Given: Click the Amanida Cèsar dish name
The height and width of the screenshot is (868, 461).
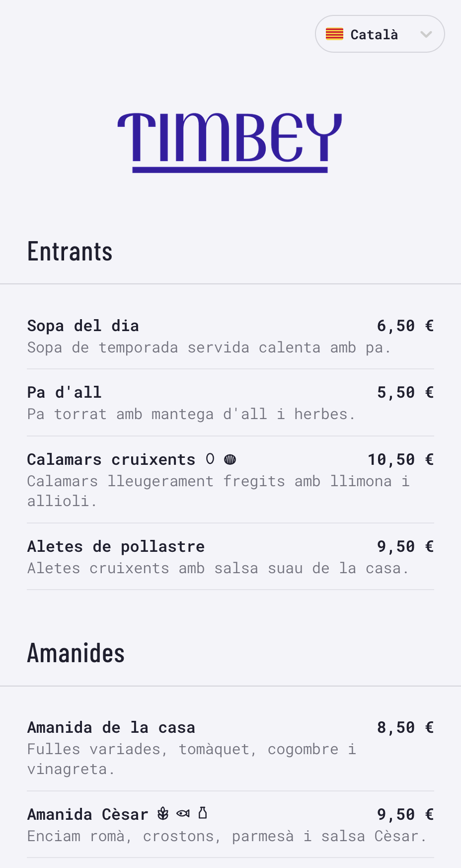Looking at the screenshot, I should (x=88, y=815).
